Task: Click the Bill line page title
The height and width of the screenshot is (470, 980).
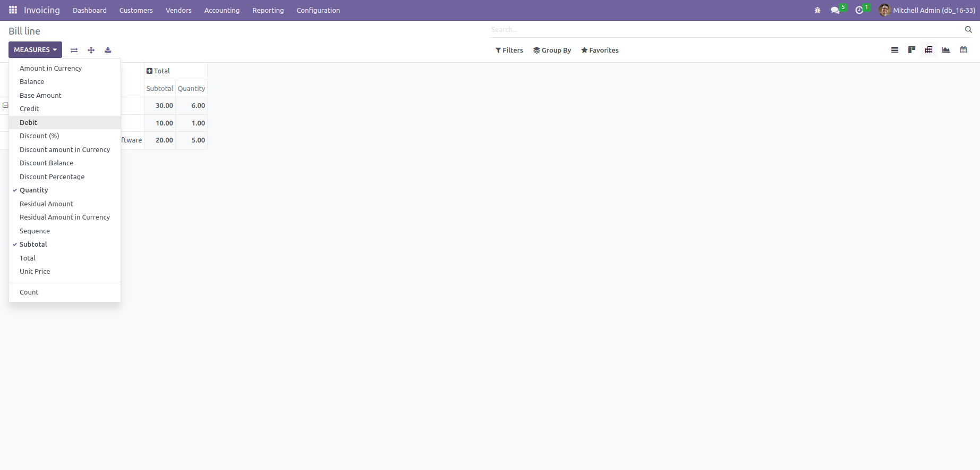Action: (x=24, y=31)
